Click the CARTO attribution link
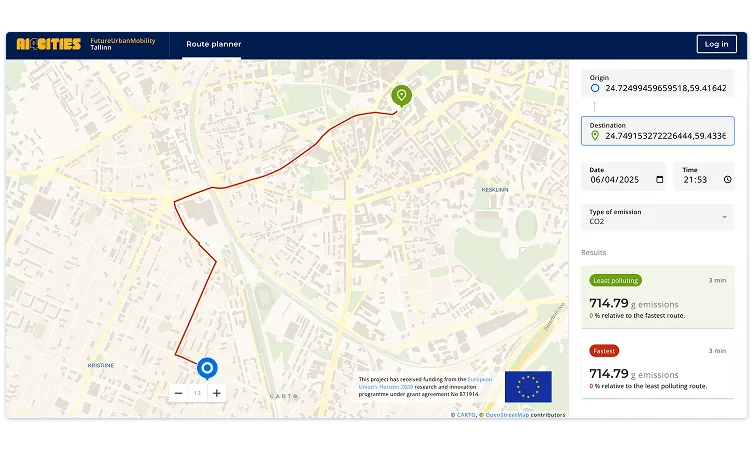Viewport: 754px width, 450px height. click(465, 415)
